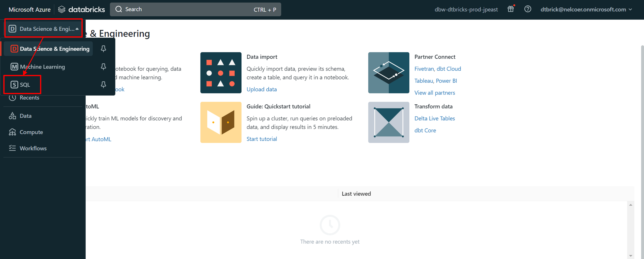Image resolution: width=644 pixels, height=259 pixels.
Task: Open the Delta Live Tables link
Action: pos(435,118)
